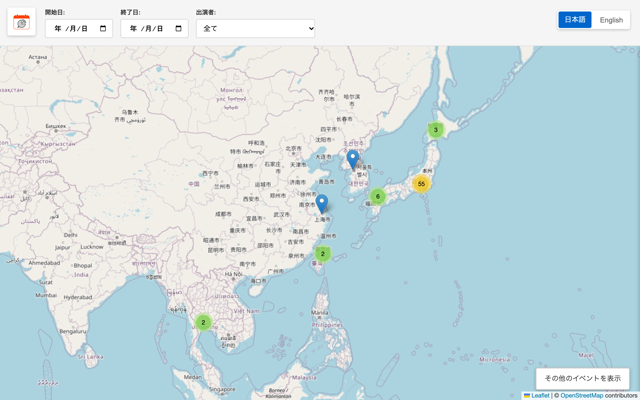The image size is (640, 400).
Task: Click the 成都市 map label
Action: pyautogui.click(x=223, y=214)
